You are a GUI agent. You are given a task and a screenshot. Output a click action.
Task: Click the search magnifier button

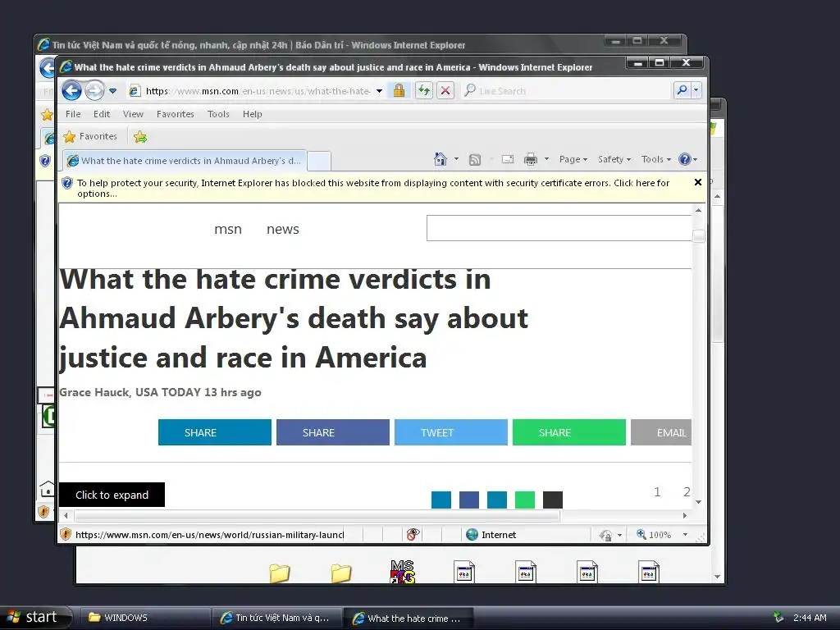click(x=682, y=90)
